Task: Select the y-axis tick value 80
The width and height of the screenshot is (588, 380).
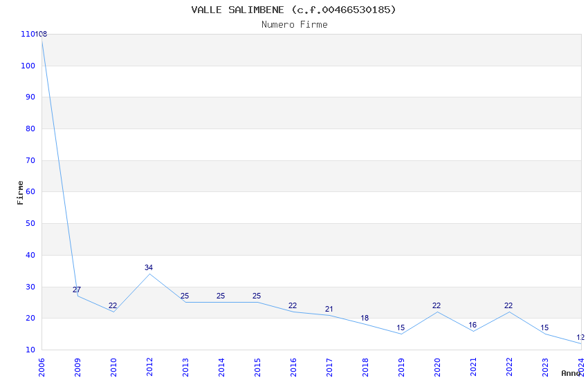Action: point(30,129)
